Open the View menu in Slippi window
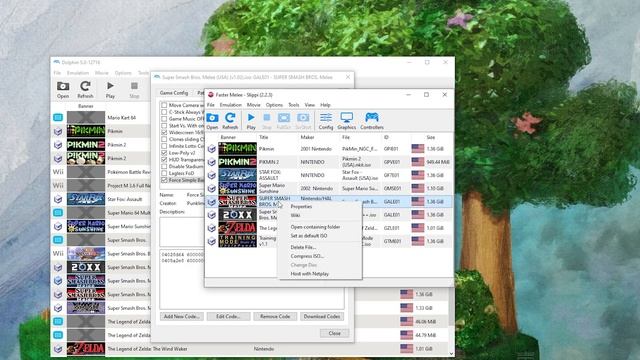 click(x=310, y=105)
